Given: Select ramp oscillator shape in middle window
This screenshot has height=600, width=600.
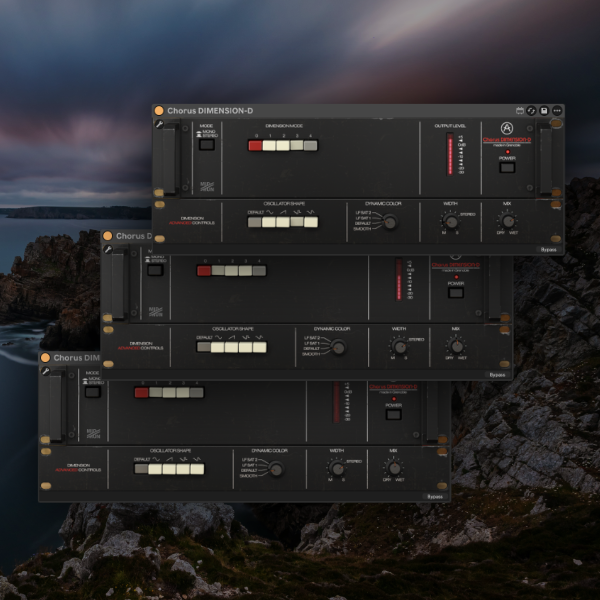Looking at the screenshot, I should (232, 347).
